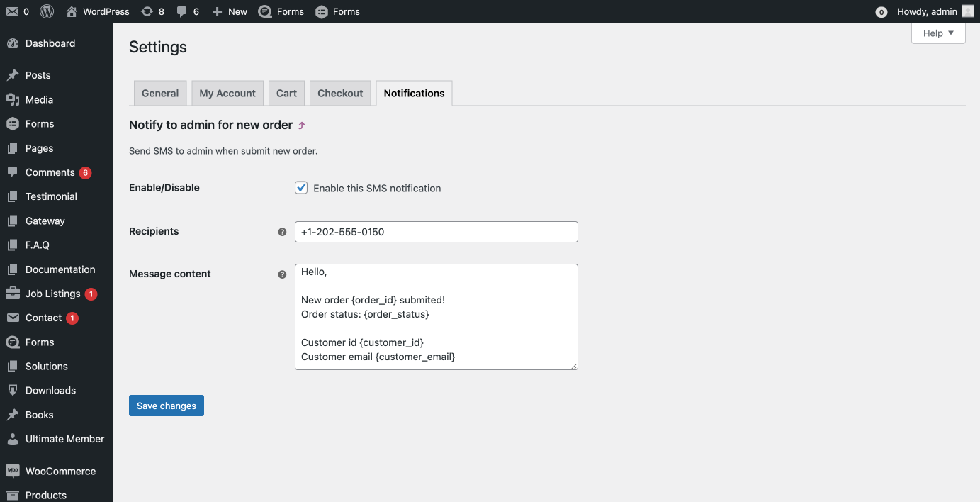Open updates via the circular arrows icon
The image size is (980, 502).
pyautogui.click(x=147, y=11)
